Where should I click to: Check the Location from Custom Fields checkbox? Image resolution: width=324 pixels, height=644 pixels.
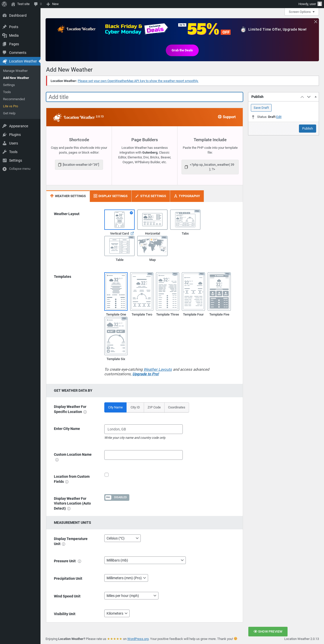107,475
